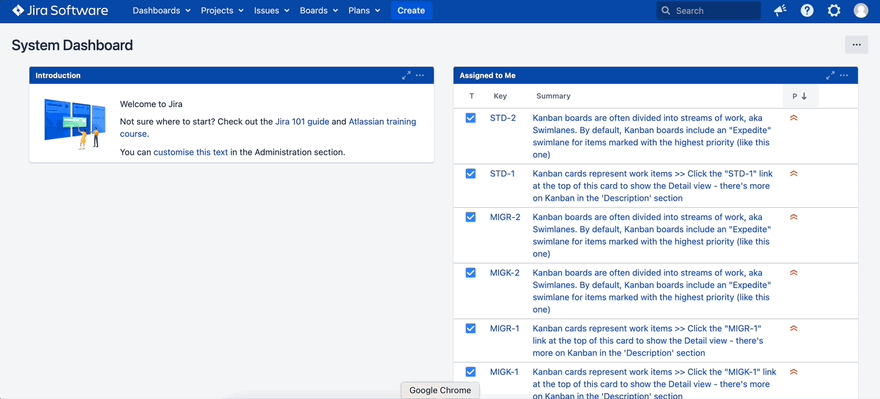880x399 pixels.
Task: Click the task type icon for MIGR-2
Action: (x=471, y=217)
